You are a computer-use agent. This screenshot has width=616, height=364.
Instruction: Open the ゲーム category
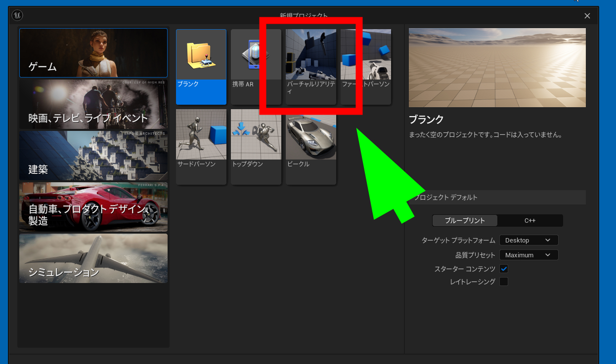click(93, 53)
